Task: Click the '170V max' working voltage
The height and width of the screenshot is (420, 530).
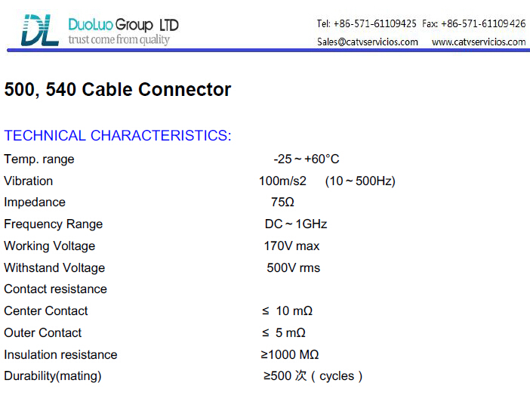Action: (x=291, y=246)
